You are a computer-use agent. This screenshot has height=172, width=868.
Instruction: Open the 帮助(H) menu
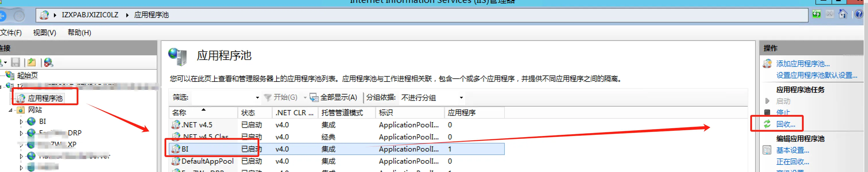pos(79,33)
